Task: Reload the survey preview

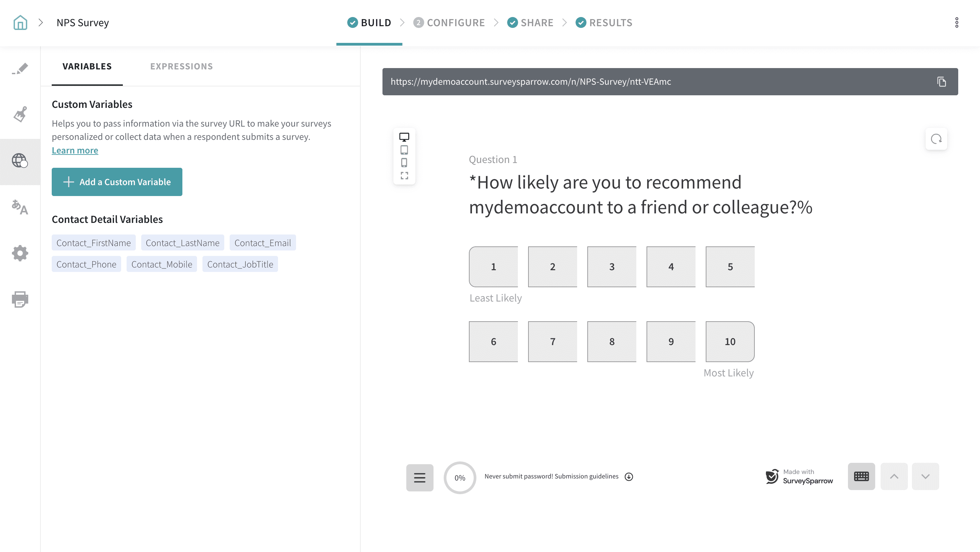Action: 936,139
